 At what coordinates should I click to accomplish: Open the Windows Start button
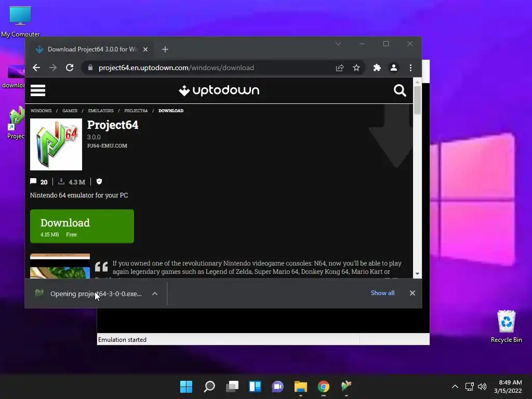pyautogui.click(x=186, y=387)
